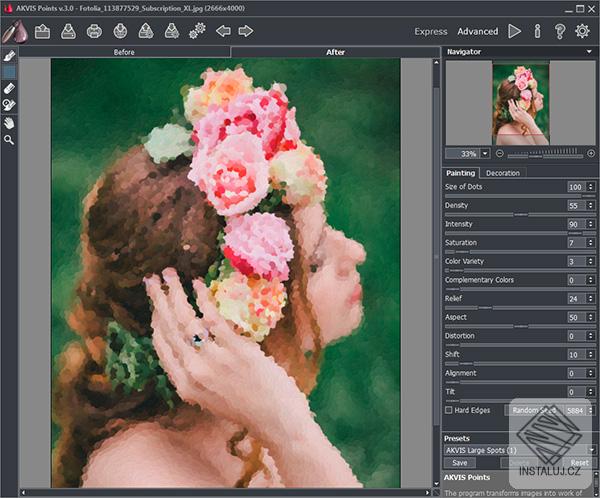Switch to Express mode
The width and height of the screenshot is (600, 498).
(x=431, y=32)
